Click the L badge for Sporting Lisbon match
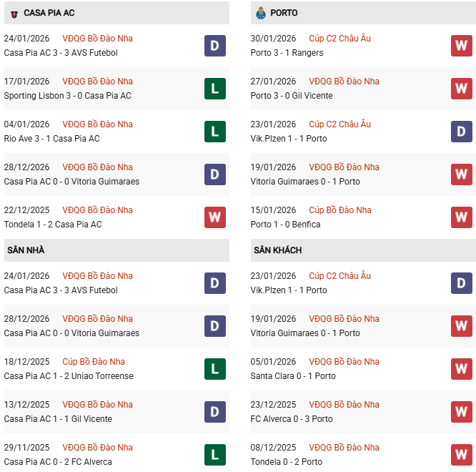This screenshot has width=476, height=472. tap(214, 89)
